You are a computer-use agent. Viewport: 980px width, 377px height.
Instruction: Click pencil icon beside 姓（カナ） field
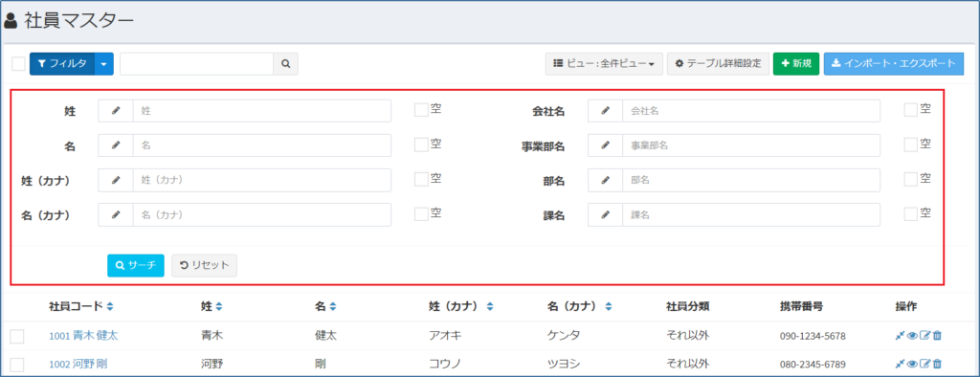pyautogui.click(x=116, y=180)
